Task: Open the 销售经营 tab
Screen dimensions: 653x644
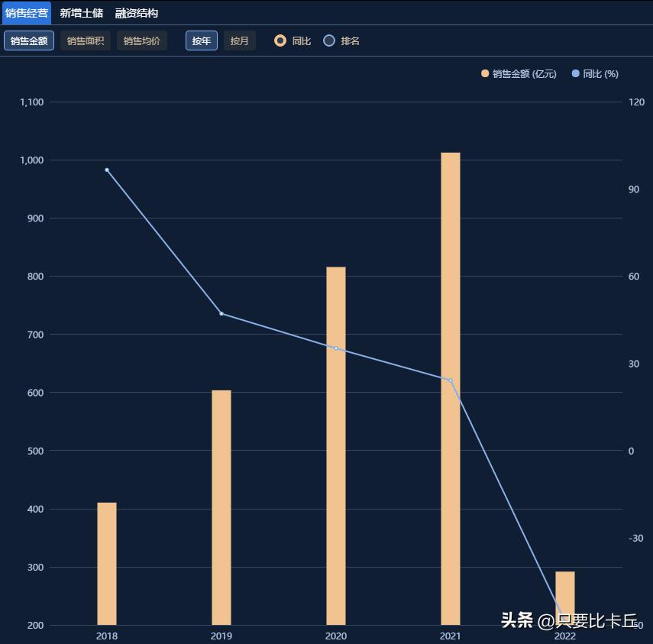Action: 26,12
